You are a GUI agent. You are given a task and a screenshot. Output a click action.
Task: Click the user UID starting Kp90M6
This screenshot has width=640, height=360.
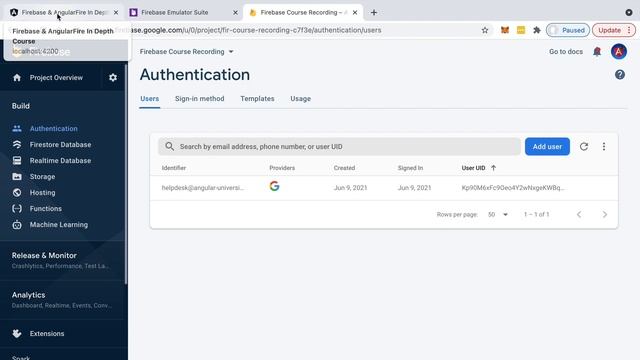tap(513, 188)
